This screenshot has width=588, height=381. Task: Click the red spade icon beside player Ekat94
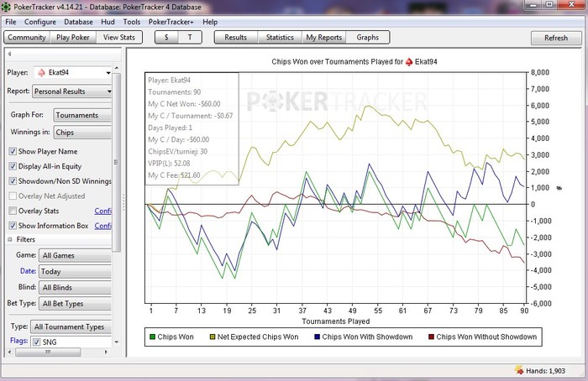tap(42, 72)
